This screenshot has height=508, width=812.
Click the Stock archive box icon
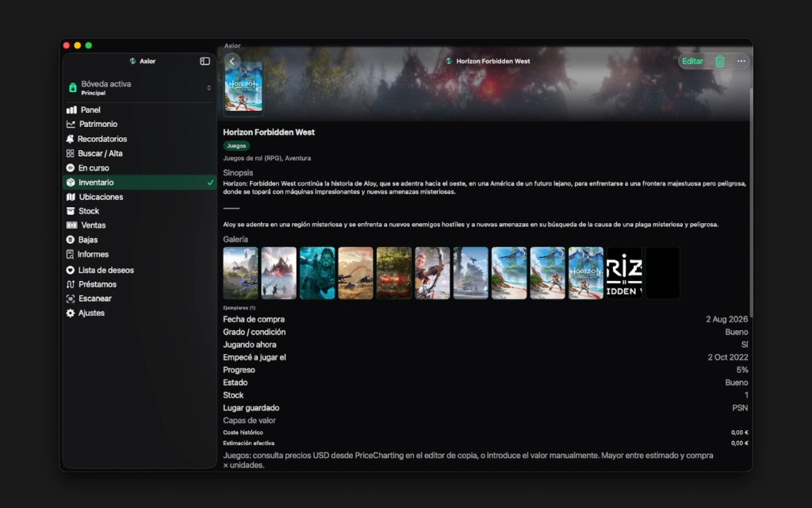(x=71, y=211)
